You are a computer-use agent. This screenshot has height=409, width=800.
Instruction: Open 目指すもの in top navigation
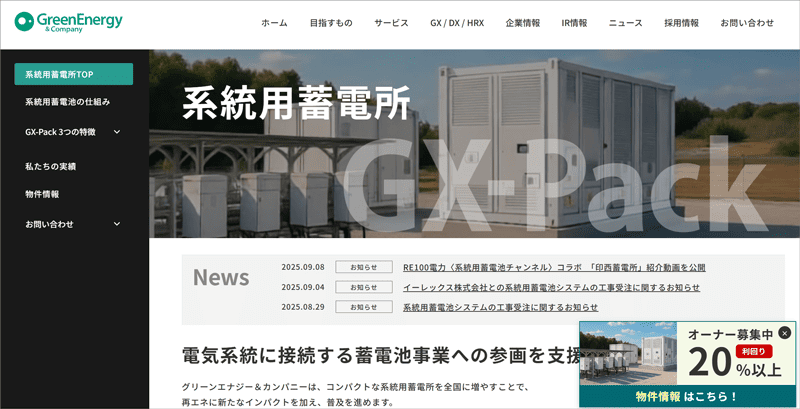[331, 22]
